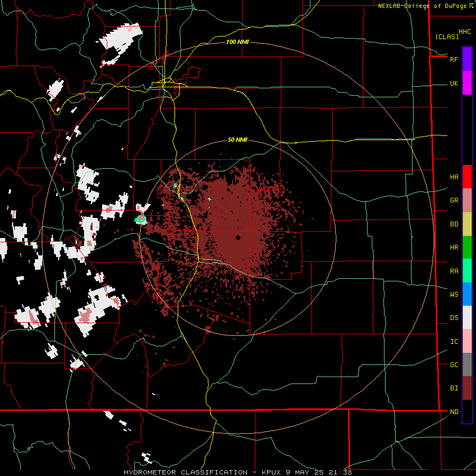Click the ND legend label

pyautogui.click(x=454, y=411)
